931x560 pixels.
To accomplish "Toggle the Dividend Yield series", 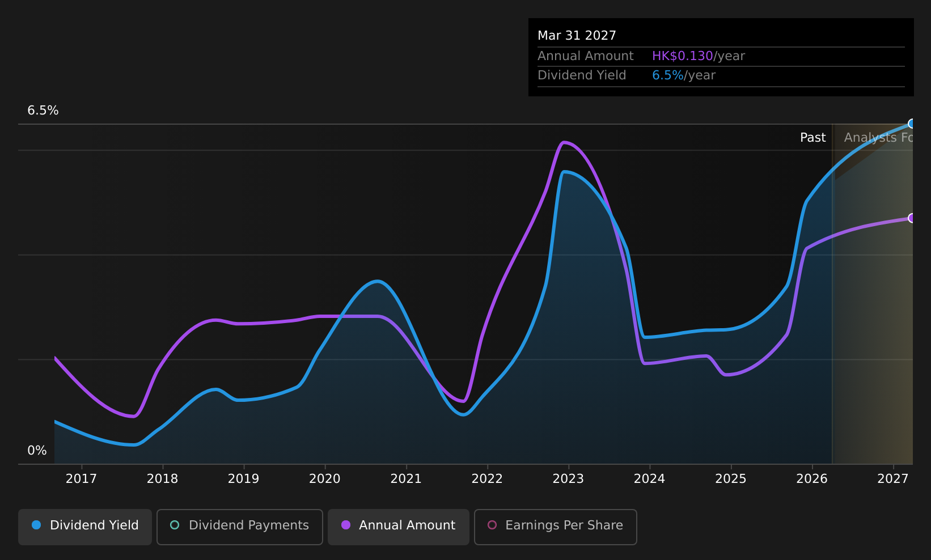I will (x=85, y=527).
